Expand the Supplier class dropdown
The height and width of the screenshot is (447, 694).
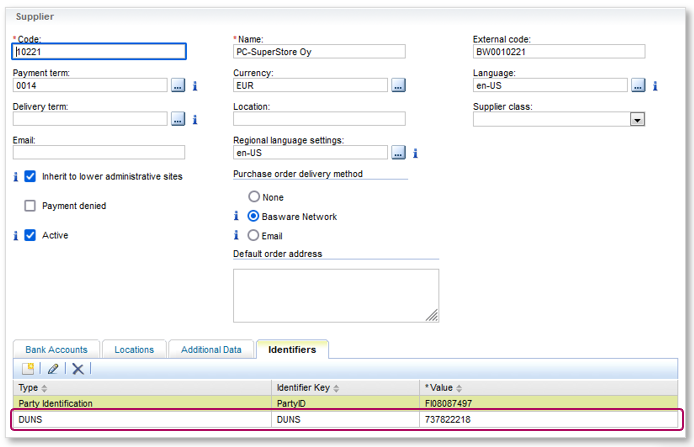coord(637,119)
